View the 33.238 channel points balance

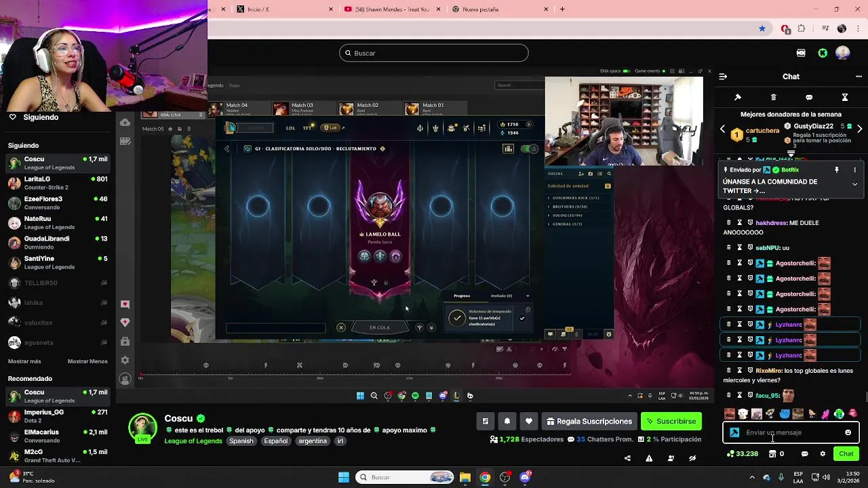[743, 454]
